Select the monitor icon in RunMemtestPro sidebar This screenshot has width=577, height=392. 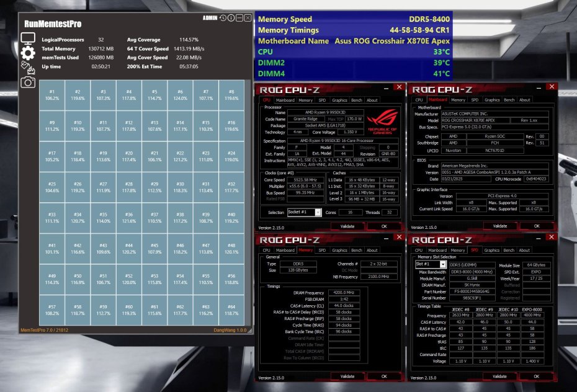point(28,38)
